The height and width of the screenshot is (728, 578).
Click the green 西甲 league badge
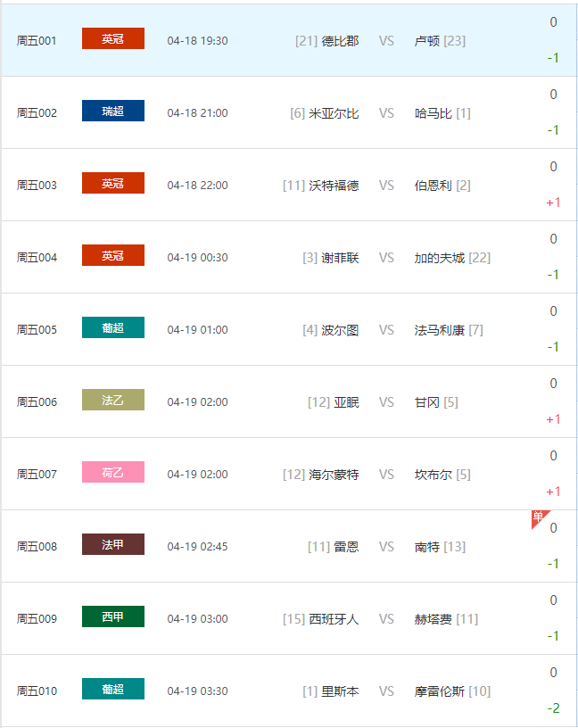(113, 617)
